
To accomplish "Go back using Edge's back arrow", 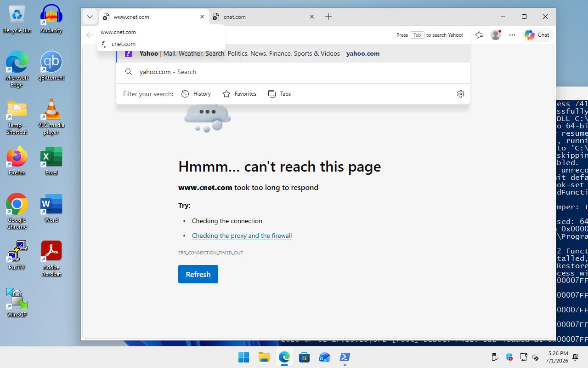I will pyautogui.click(x=90, y=35).
